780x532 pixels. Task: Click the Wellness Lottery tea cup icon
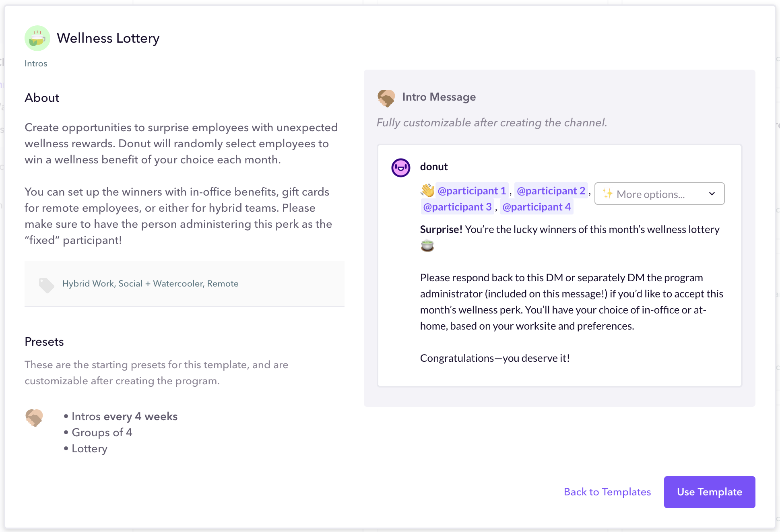(37, 38)
